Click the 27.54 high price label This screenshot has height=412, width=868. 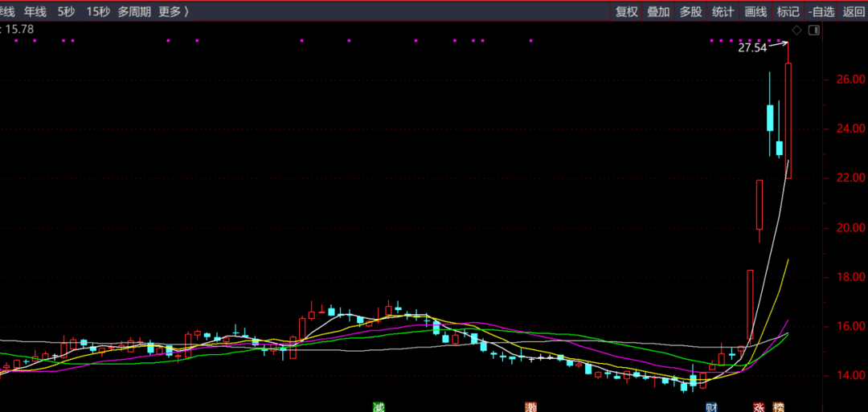coord(752,48)
